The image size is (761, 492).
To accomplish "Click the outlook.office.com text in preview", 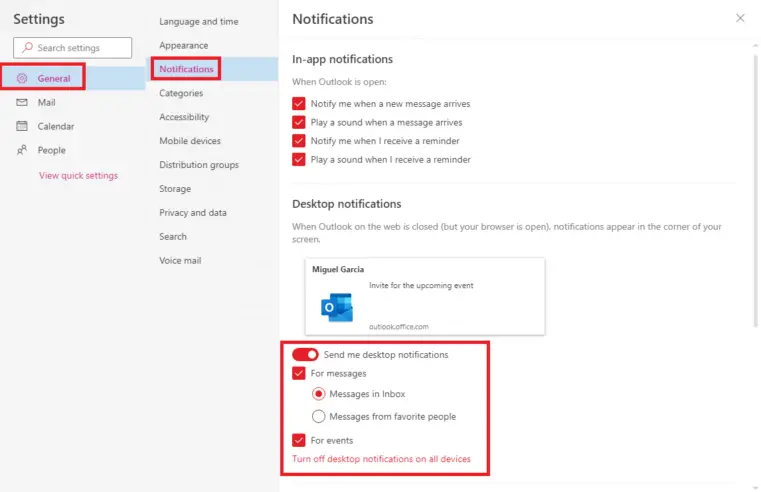I will (398, 327).
